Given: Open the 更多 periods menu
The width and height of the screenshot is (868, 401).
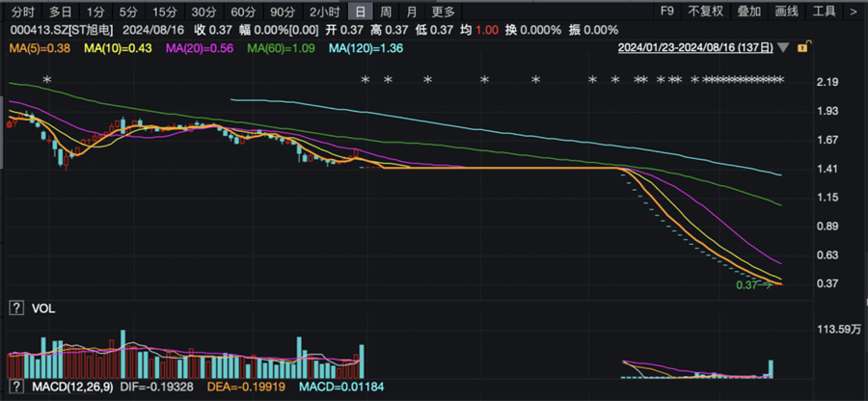Looking at the screenshot, I should click(x=444, y=11).
